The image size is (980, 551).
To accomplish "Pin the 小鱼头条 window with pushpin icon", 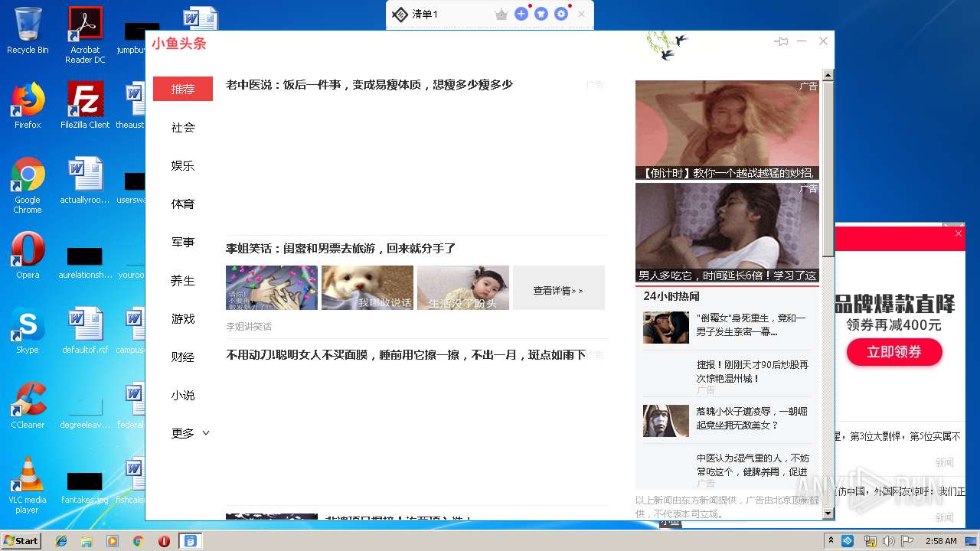I will [x=781, y=41].
